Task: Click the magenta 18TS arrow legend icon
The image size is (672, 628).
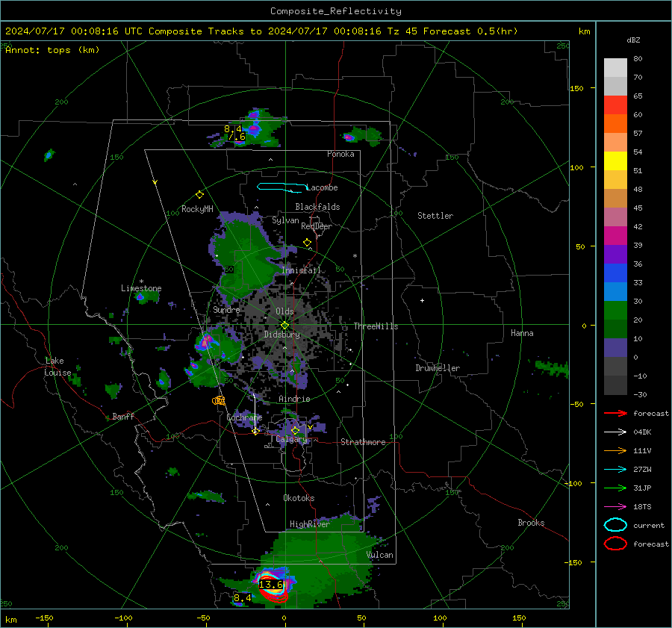Action: (615, 507)
